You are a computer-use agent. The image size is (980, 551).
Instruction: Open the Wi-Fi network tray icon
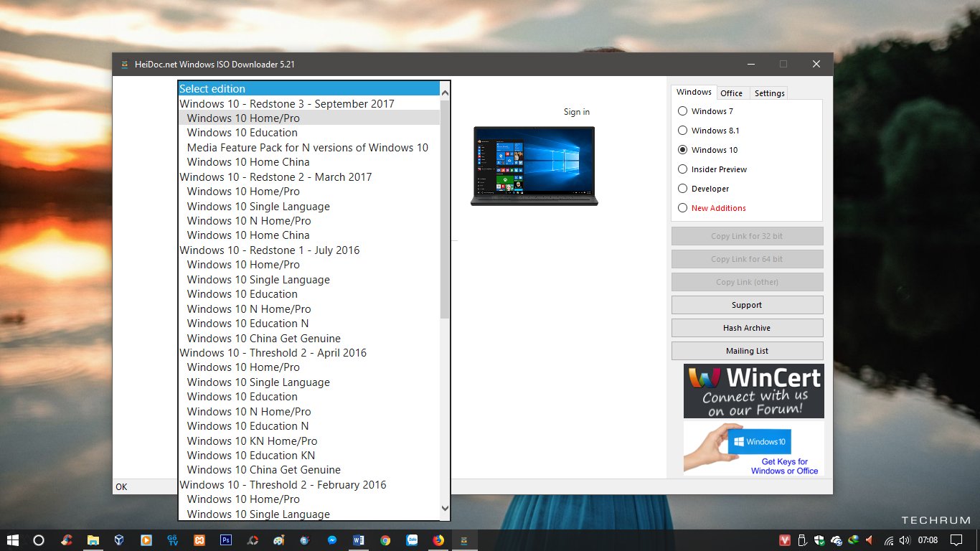coord(889,540)
